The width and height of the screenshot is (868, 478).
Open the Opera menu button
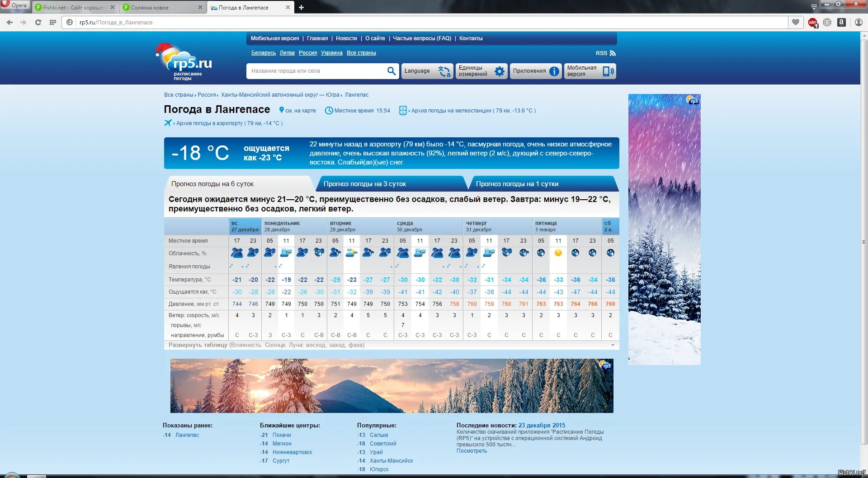pos(14,5)
